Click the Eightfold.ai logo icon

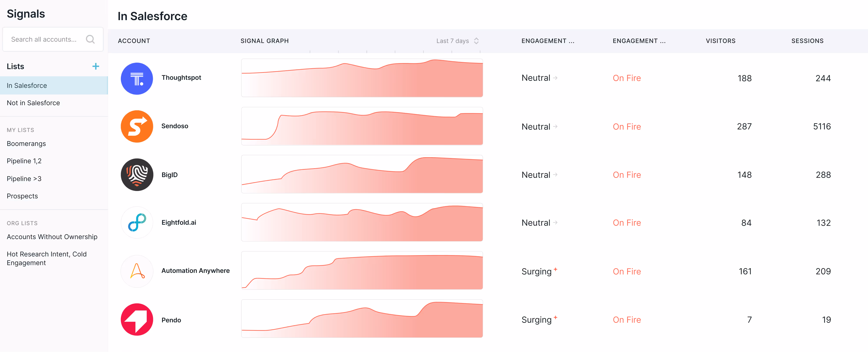click(x=137, y=222)
